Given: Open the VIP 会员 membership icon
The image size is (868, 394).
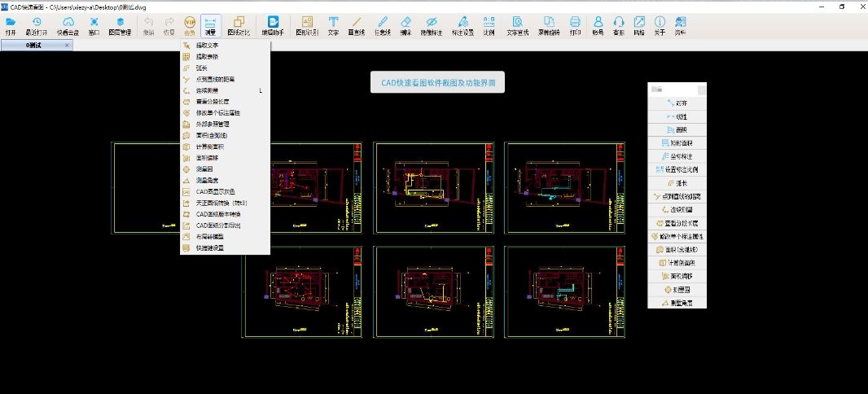Looking at the screenshot, I should click(190, 26).
